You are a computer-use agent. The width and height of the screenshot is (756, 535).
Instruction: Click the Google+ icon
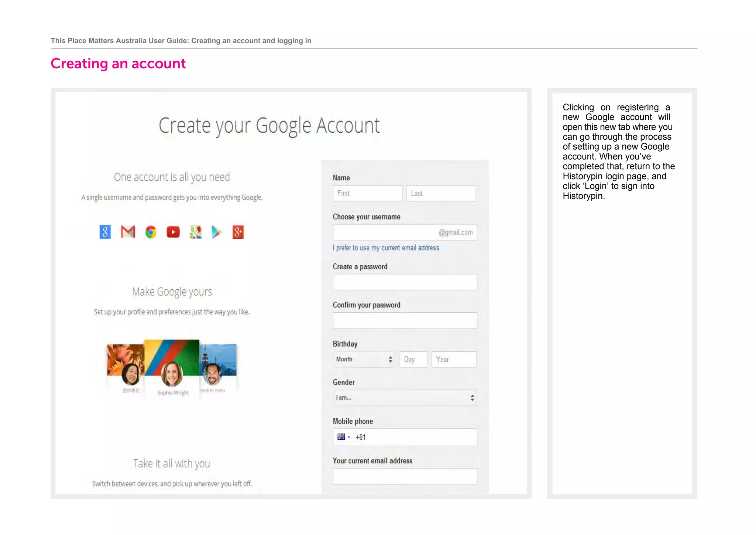(x=238, y=232)
